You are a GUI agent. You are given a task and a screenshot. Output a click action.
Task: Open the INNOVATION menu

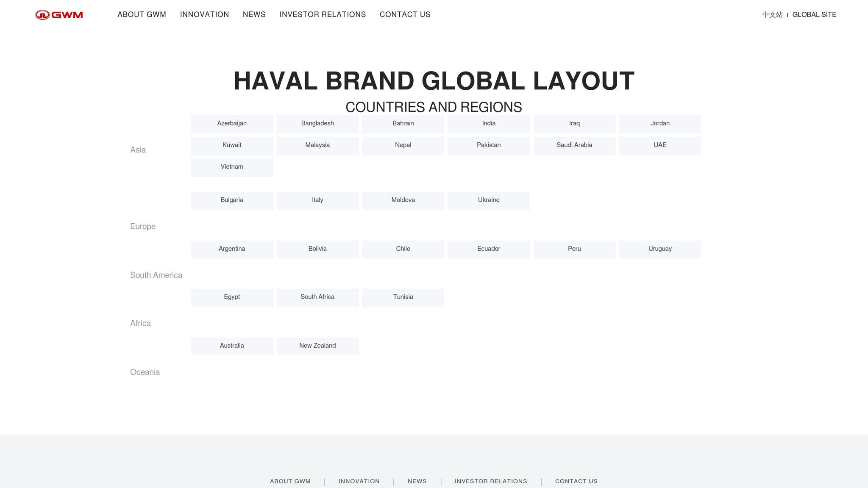click(204, 14)
